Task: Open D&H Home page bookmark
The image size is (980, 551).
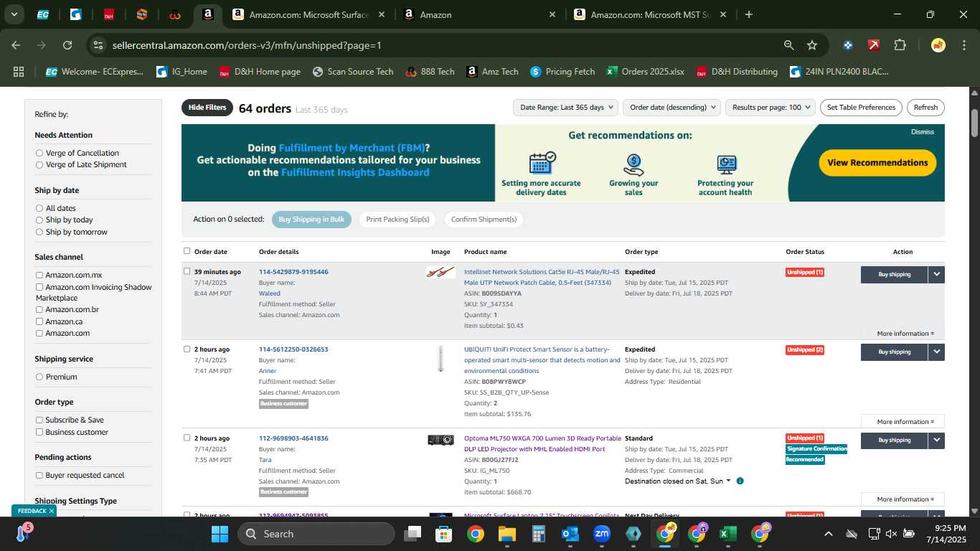Action: [x=260, y=72]
